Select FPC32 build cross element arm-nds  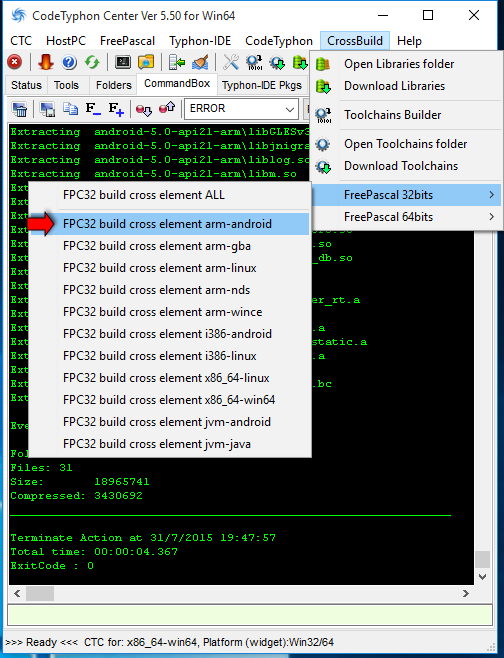(x=170, y=290)
